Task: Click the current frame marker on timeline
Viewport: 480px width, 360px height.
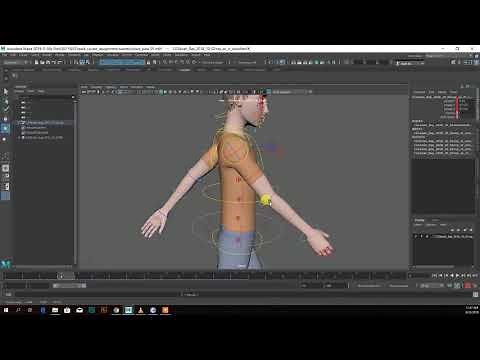Action: 60,276
